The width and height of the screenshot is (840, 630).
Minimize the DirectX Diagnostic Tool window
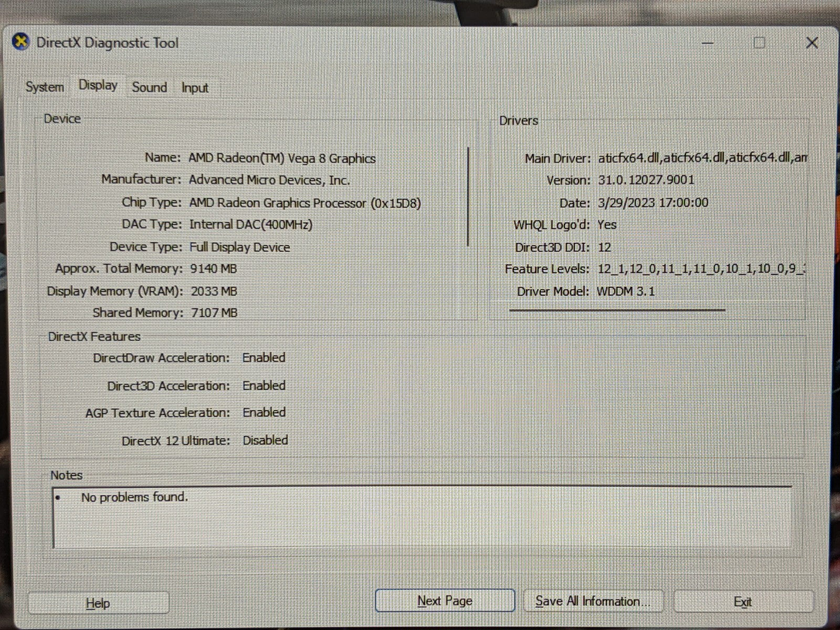(x=707, y=43)
